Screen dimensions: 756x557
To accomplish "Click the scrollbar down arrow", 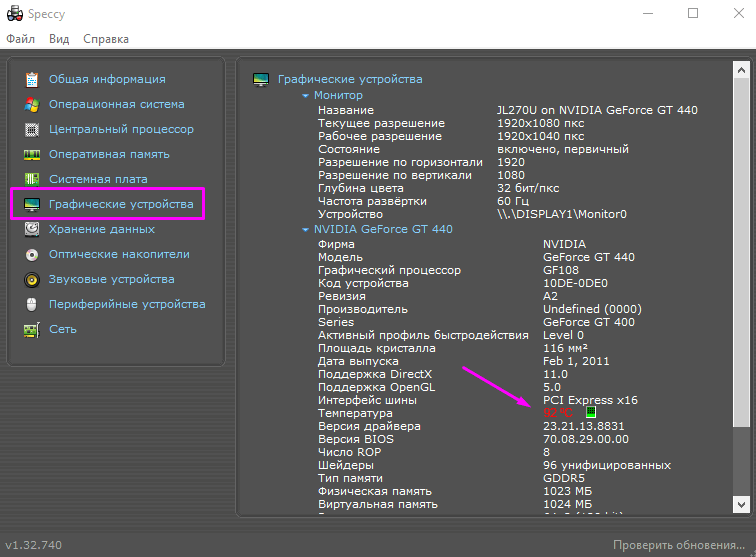I will [741, 505].
